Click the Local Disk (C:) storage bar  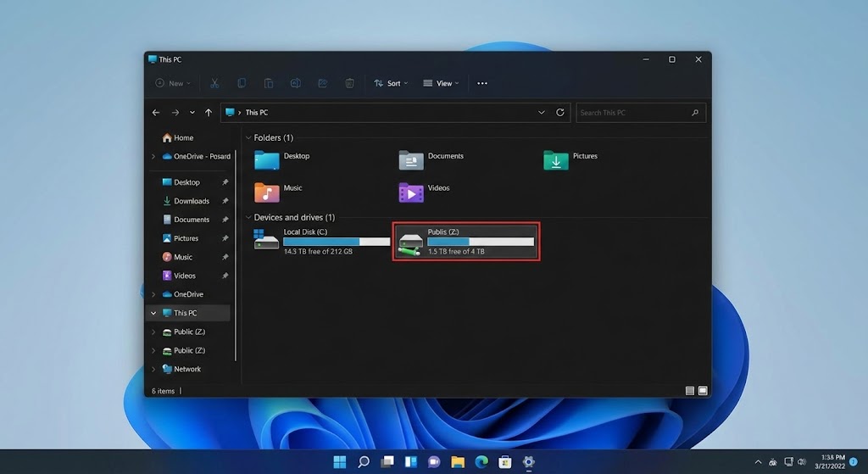[x=337, y=242]
